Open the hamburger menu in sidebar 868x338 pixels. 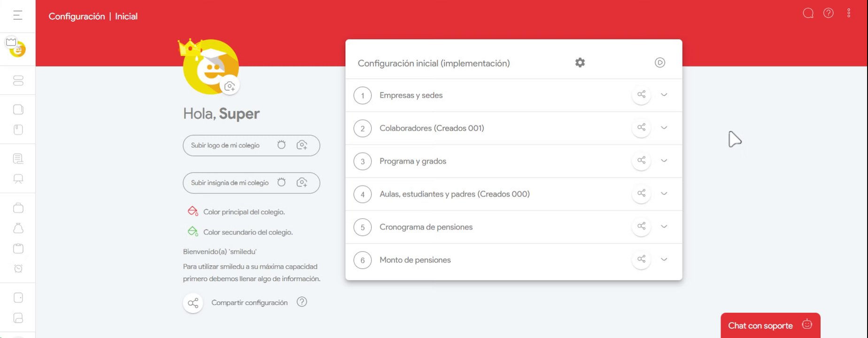18,15
